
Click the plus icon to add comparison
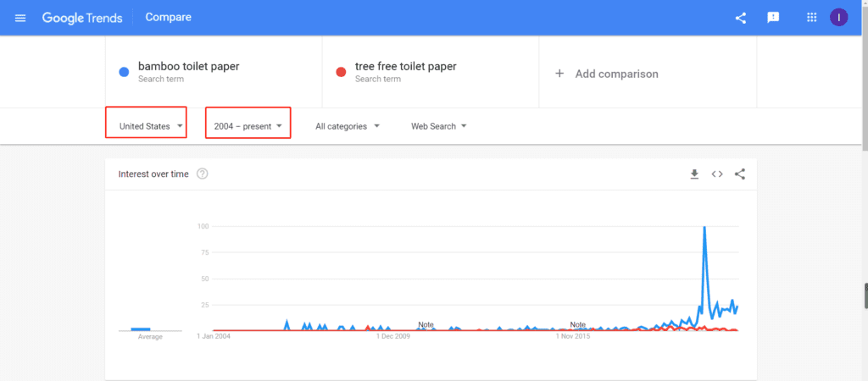[x=559, y=74]
